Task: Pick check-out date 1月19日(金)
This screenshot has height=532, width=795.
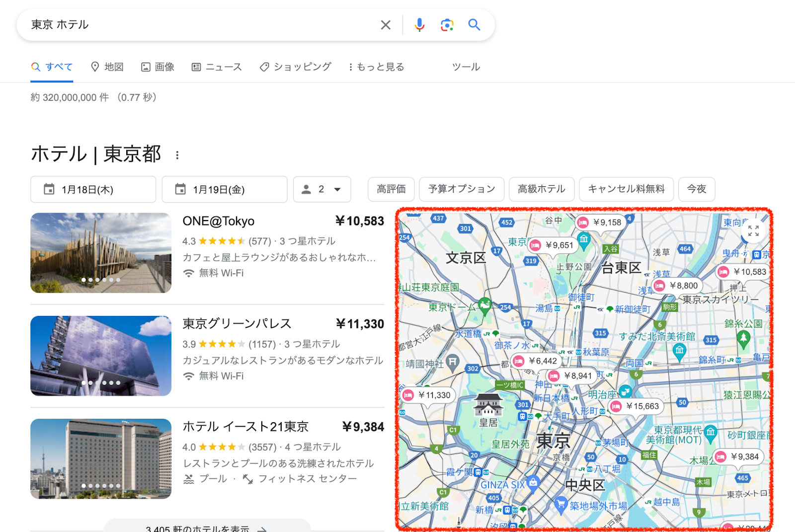Action: click(225, 189)
